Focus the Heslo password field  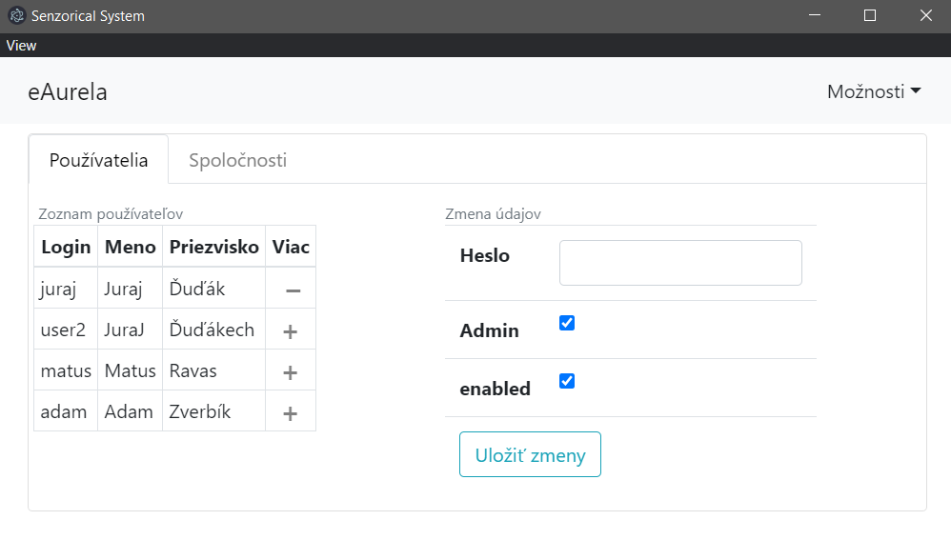coord(680,263)
